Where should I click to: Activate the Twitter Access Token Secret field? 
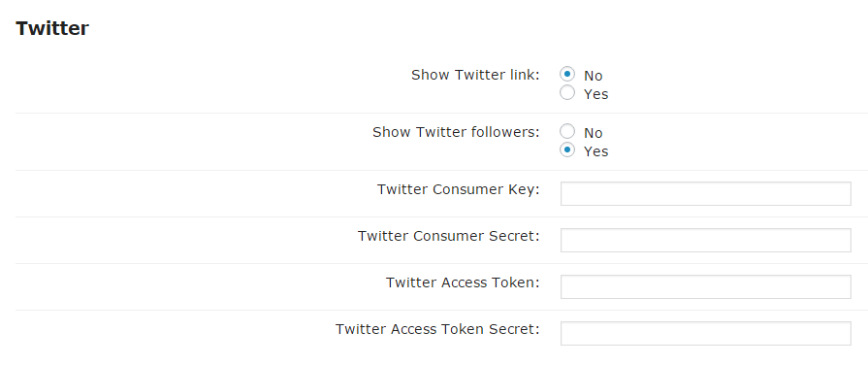point(706,333)
